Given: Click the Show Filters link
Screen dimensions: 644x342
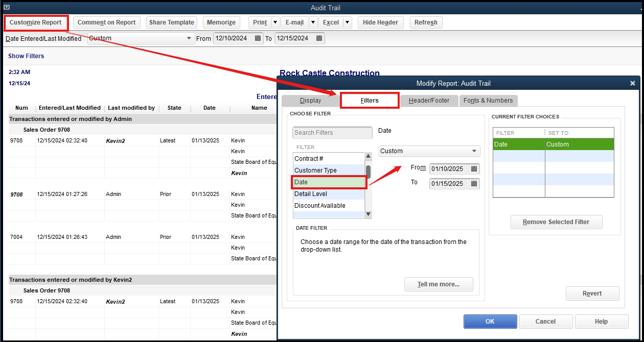Looking at the screenshot, I should click(26, 56).
